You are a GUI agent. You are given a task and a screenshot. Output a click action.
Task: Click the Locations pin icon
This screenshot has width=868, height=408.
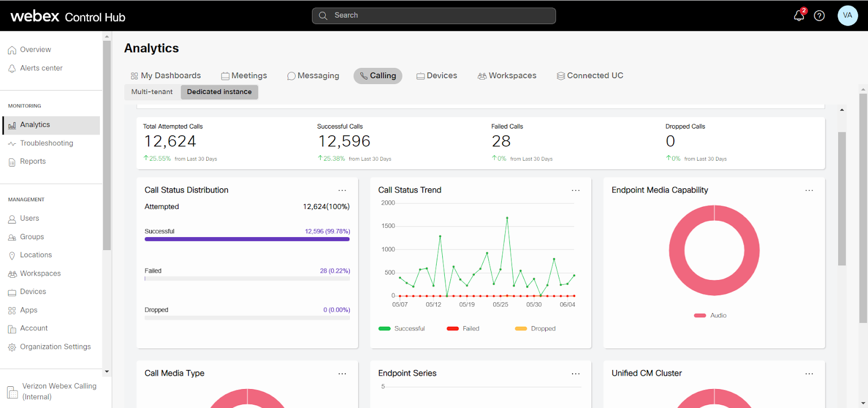[12, 256]
